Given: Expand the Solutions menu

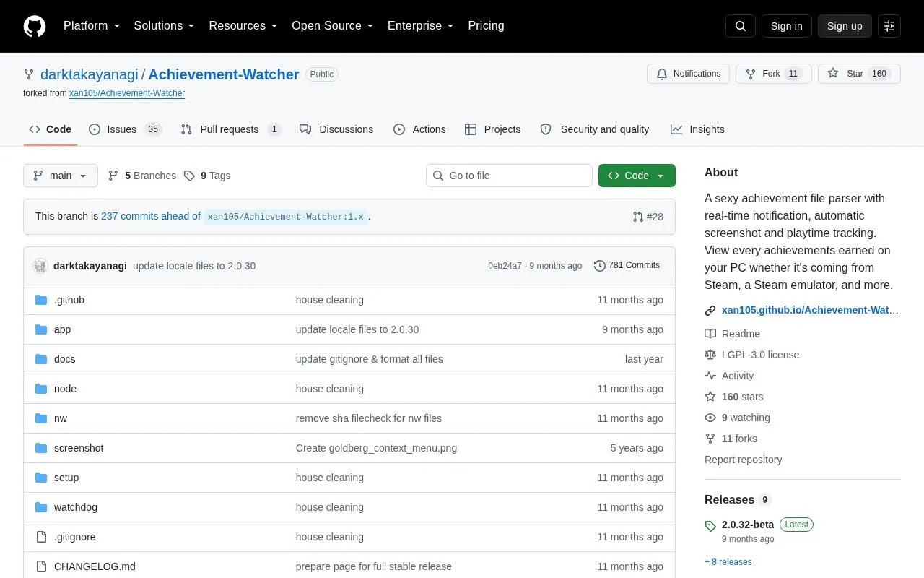Looking at the screenshot, I should tap(164, 26).
